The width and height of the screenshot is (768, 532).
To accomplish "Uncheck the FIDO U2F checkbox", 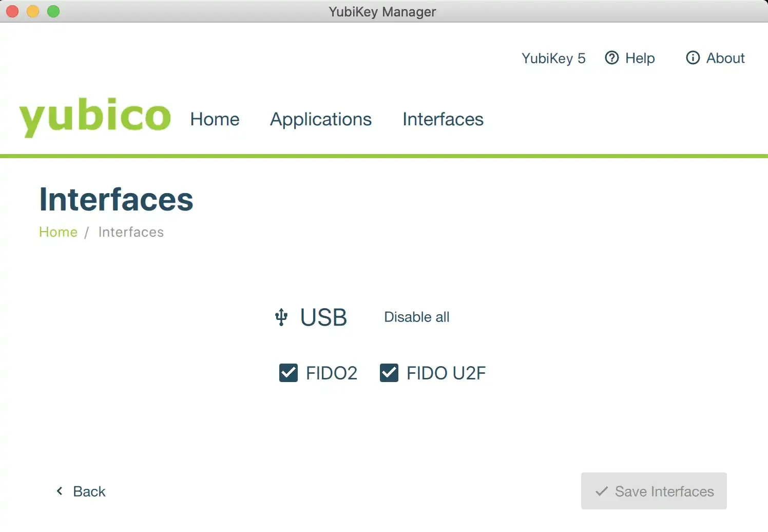I will [x=389, y=373].
